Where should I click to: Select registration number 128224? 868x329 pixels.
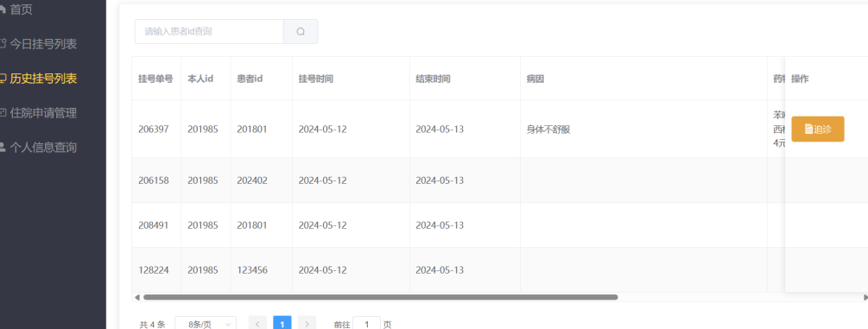click(x=154, y=270)
